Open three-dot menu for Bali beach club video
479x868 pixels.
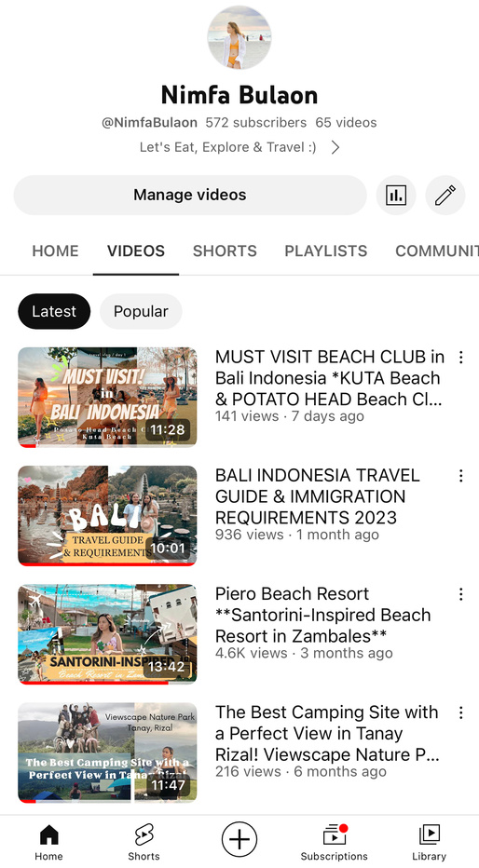pyautogui.click(x=460, y=357)
